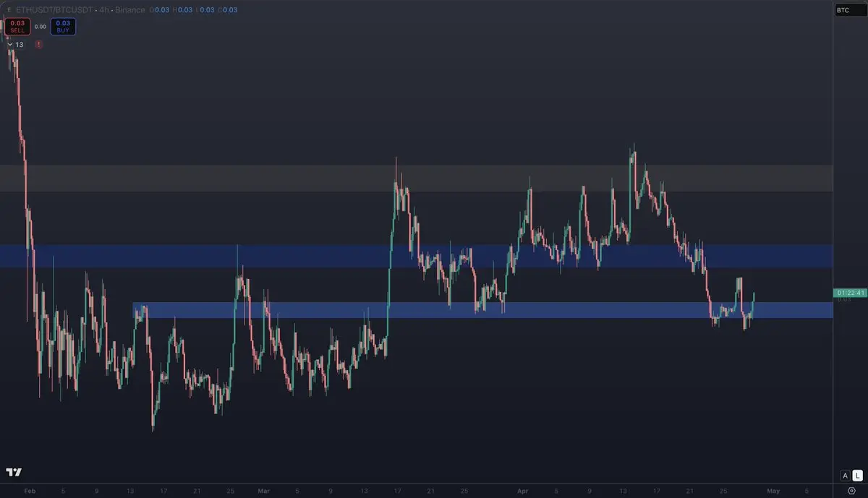The image size is (868, 498).
Task: Toggle auto scale A button
Action: [844, 475]
